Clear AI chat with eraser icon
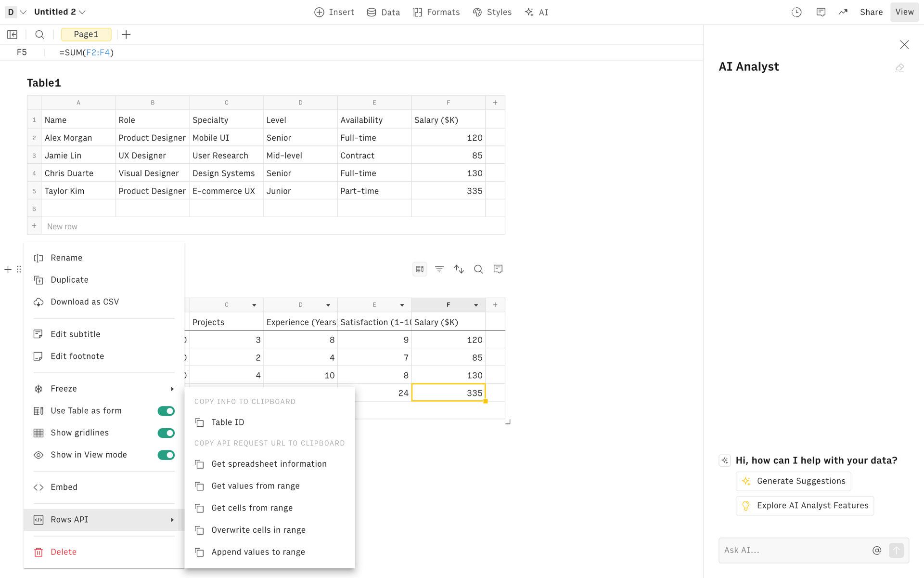Screen dimensions: 924x578 (899, 67)
